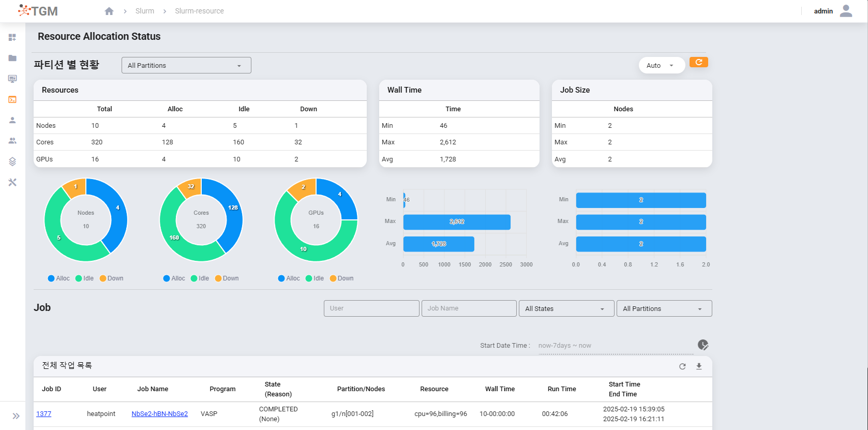
Task: Toggle Down legend under the GPUs chart
Action: pos(341,278)
